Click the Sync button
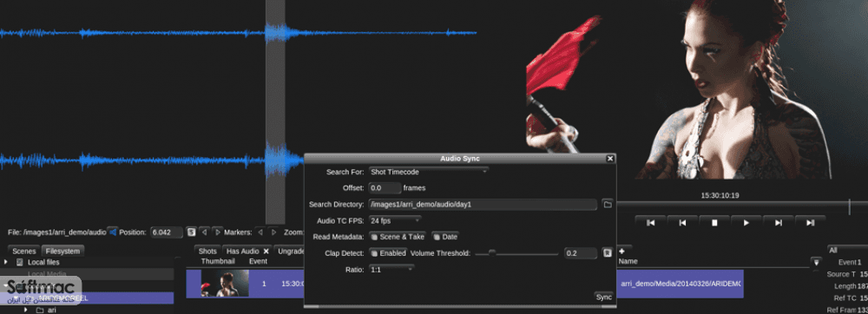The image size is (868, 314). [603, 297]
